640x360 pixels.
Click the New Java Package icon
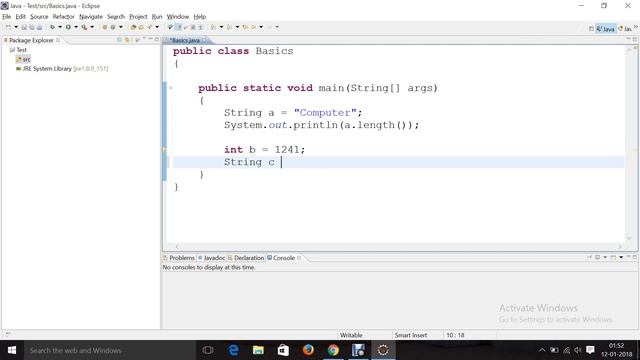[x=104, y=27]
